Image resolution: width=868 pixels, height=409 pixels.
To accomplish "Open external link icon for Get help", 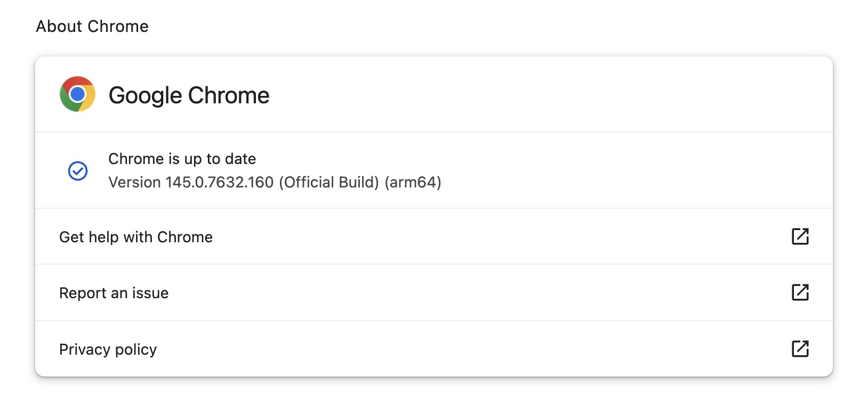I will click(800, 236).
